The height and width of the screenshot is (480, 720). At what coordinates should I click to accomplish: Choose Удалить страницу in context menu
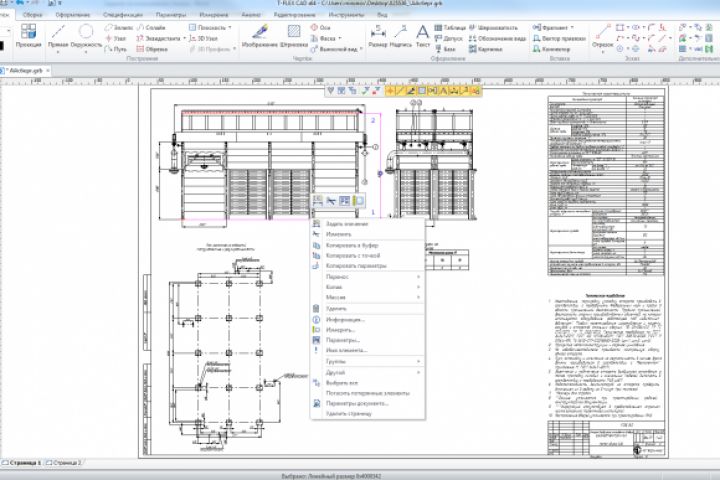pos(367,414)
